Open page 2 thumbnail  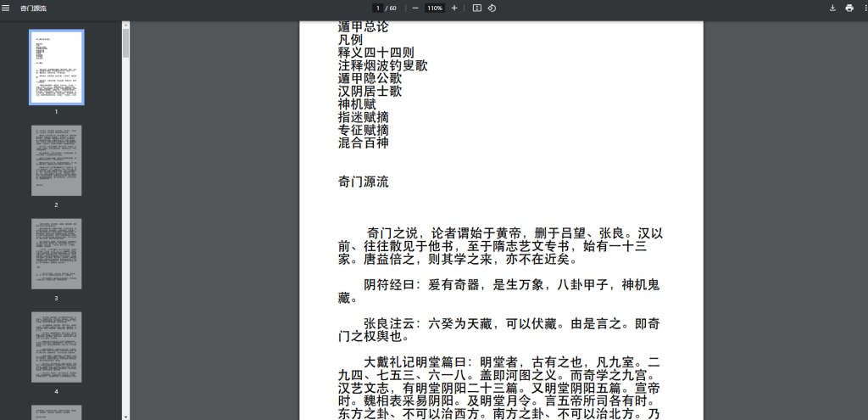tap(57, 160)
